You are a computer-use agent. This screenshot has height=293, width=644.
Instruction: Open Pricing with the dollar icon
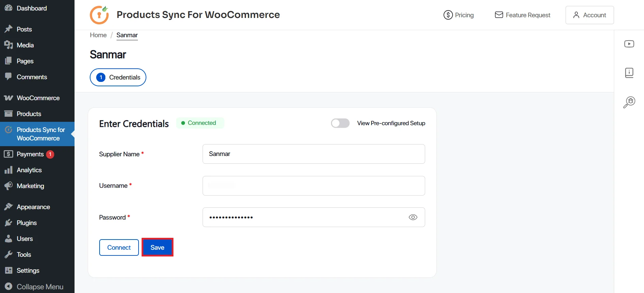coord(459,15)
